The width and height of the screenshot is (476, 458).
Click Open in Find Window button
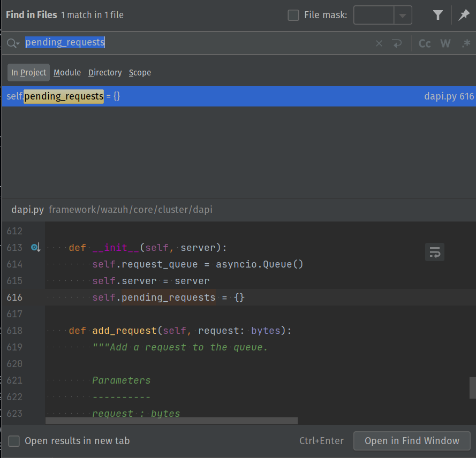point(412,441)
